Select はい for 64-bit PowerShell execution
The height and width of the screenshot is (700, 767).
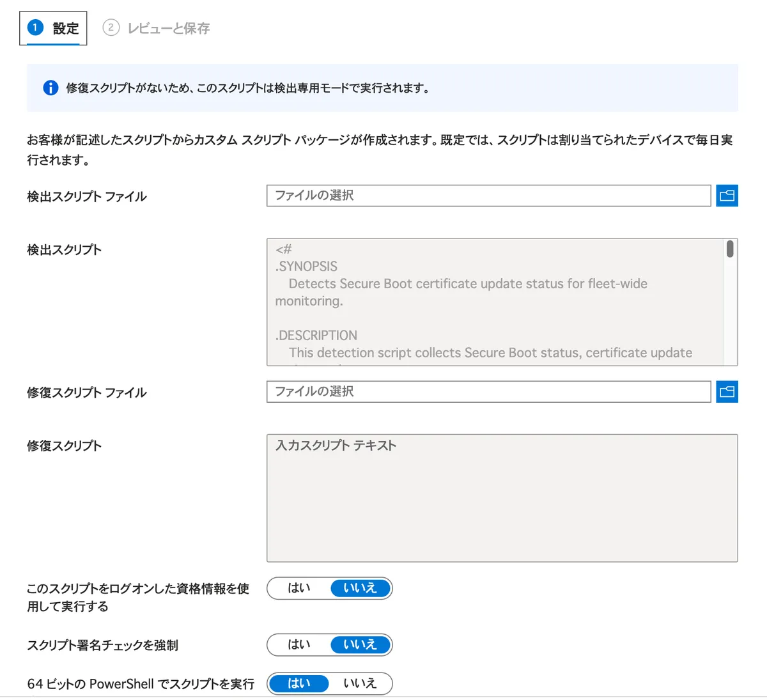pyautogui.click(x=298, y=683)
